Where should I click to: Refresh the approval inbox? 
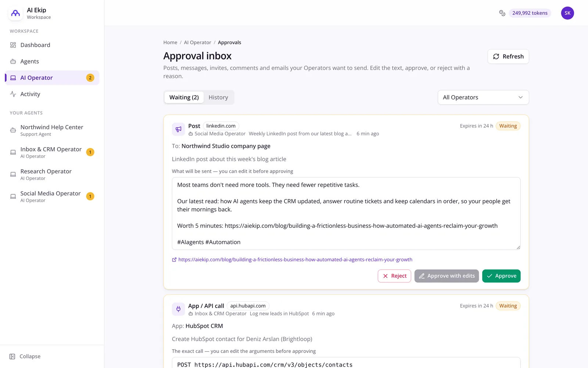[508, 57]
